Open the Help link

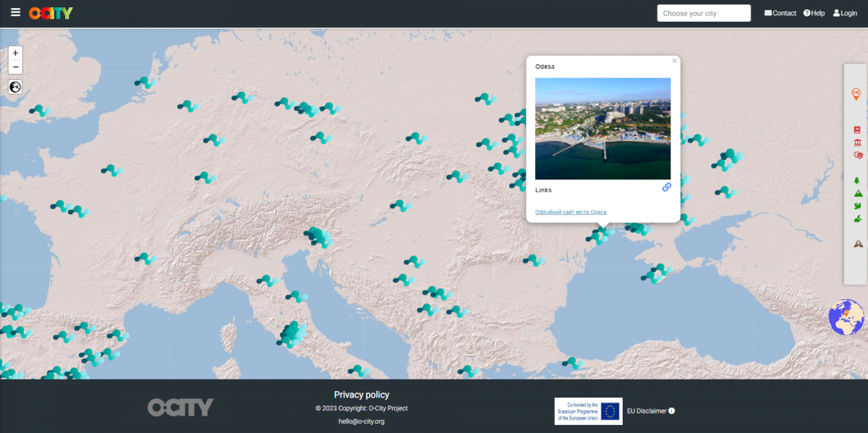[814, 13]
